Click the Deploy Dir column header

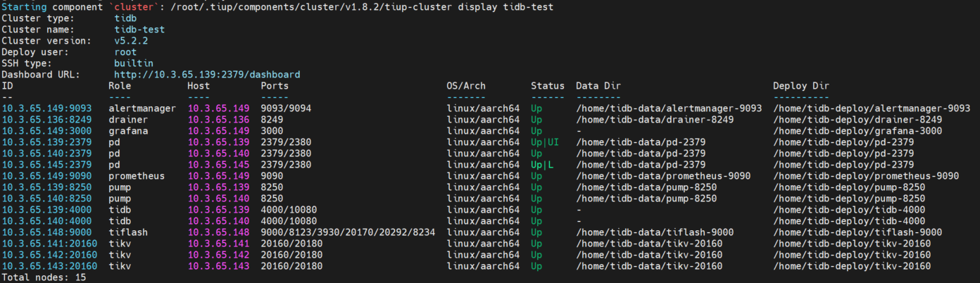tap(801, 86)
